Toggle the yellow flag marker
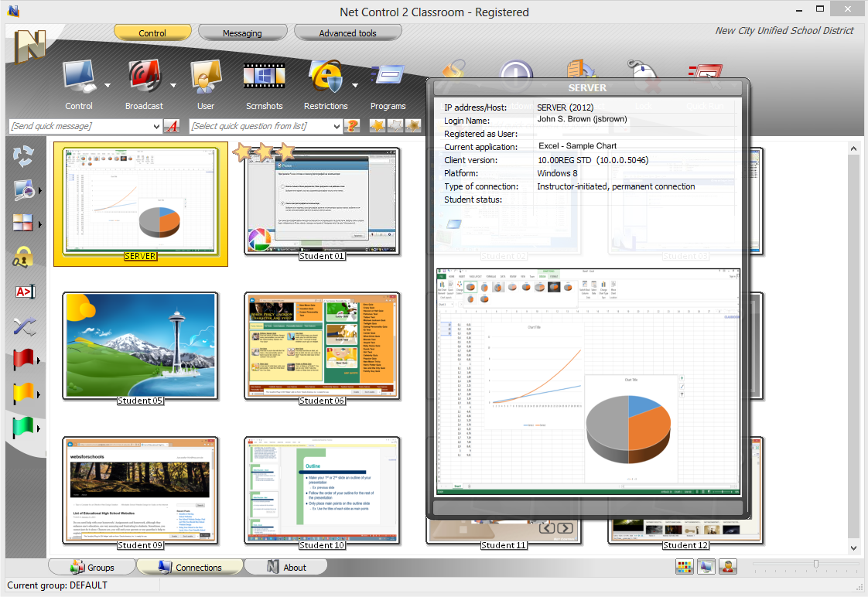Screen dimensions: 868x597 tap(23, 393)
